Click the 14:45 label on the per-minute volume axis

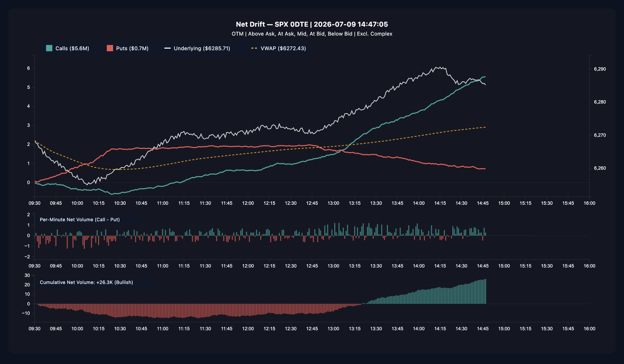click(x=483, y=266)
